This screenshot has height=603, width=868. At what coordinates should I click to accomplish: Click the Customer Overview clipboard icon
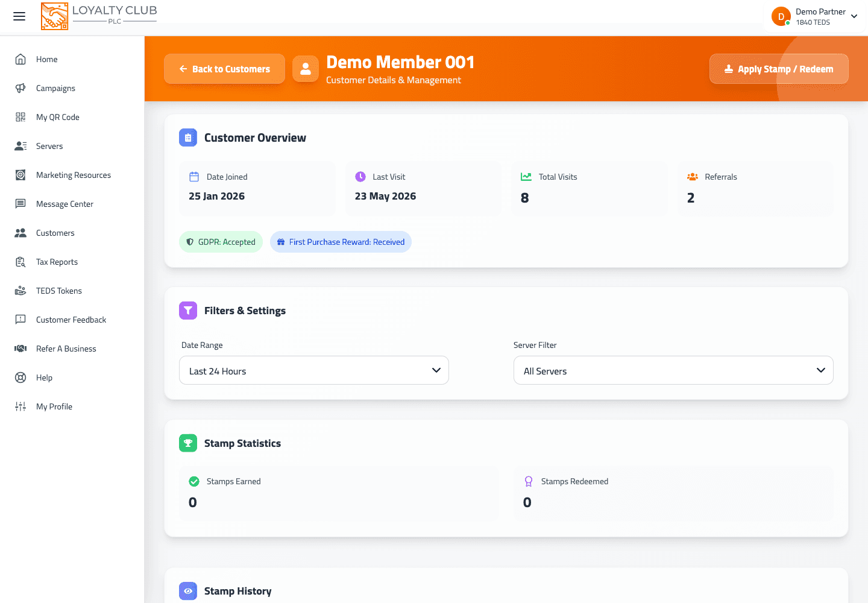click(188, 137)
